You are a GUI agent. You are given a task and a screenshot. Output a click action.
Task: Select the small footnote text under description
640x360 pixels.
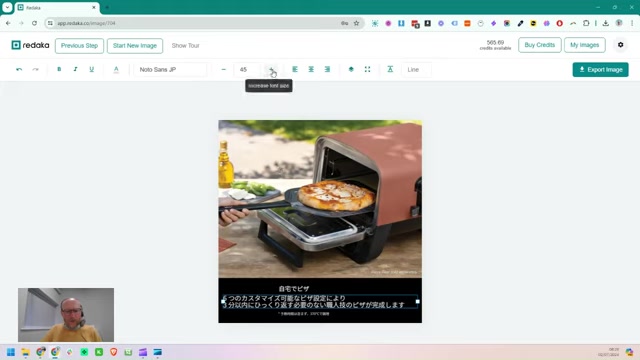pyautogui.click(x=304, y=314)
